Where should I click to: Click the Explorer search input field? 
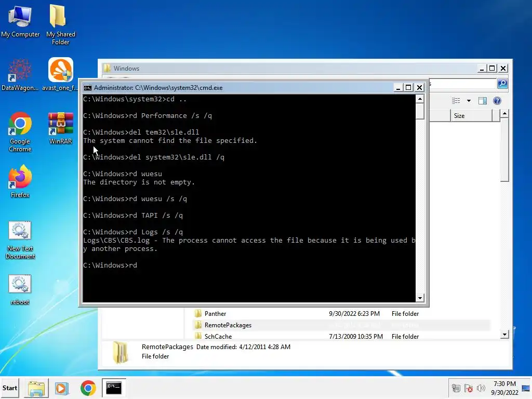point(463,84)
